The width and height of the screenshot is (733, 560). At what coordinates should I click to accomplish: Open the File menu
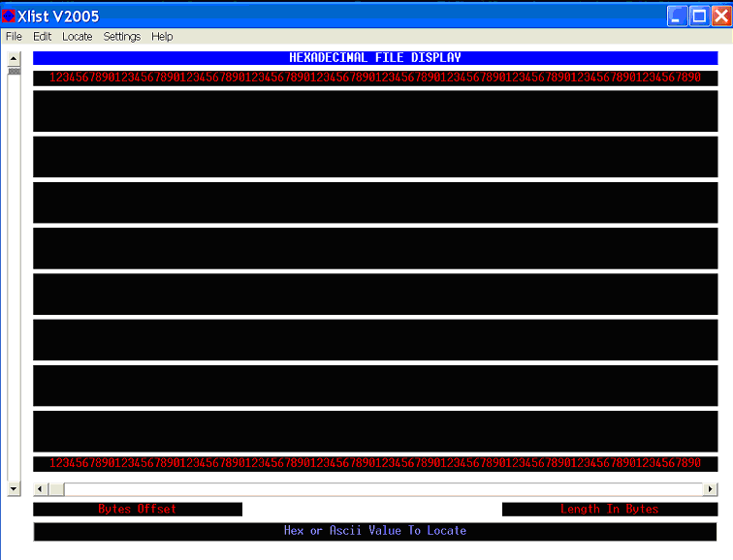(x=14, y=37)
